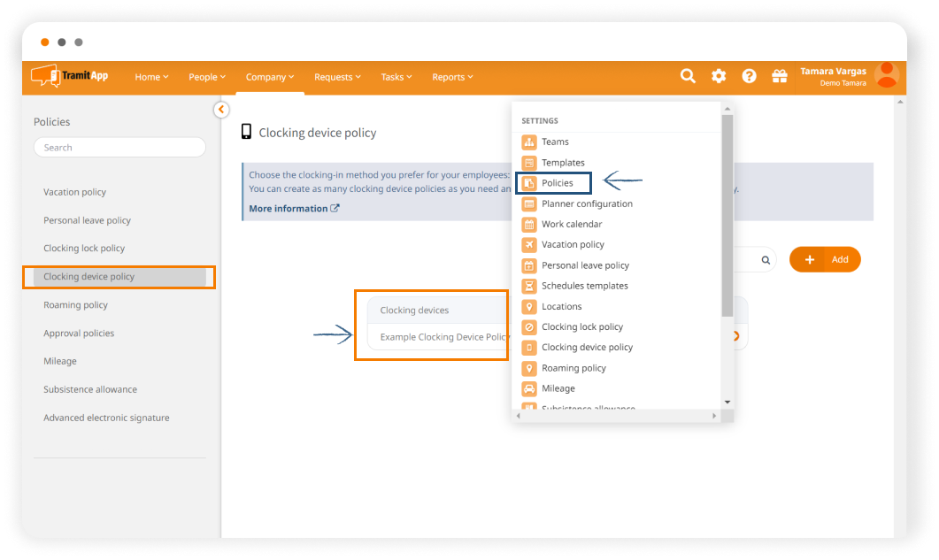Viewport: 939px width, 560px height.
Task: Select Vacation policy in the sidebar
Action: click(74, 192)
